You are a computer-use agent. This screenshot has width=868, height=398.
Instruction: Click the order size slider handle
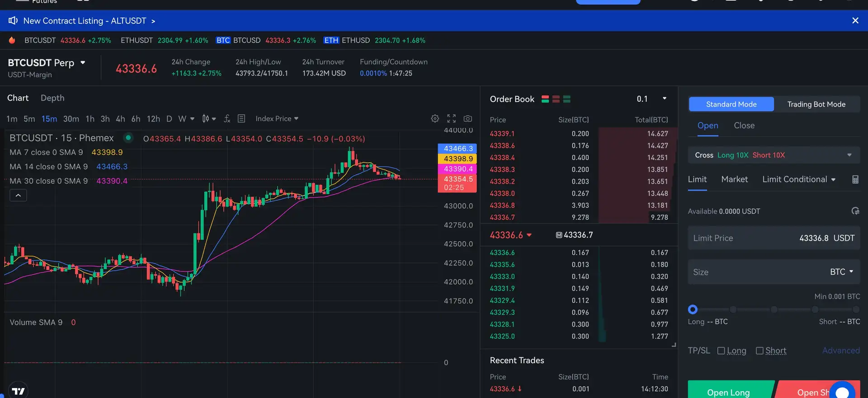(693, 309)
